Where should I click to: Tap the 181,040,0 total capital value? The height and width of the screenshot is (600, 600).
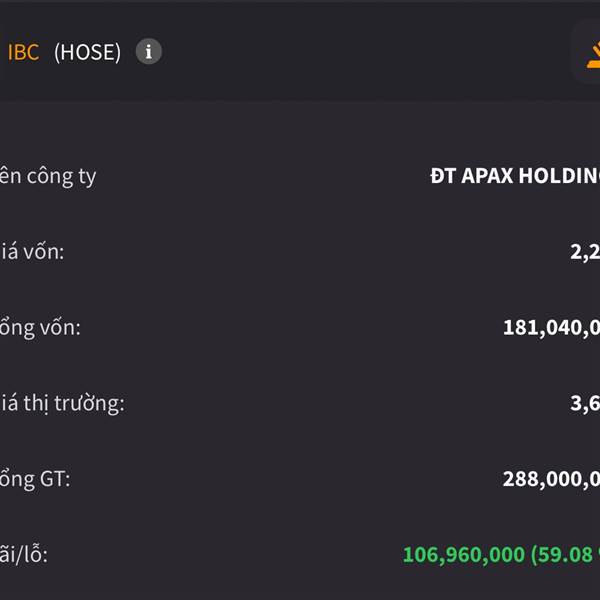pyautogui.click(x=551, y=328)
